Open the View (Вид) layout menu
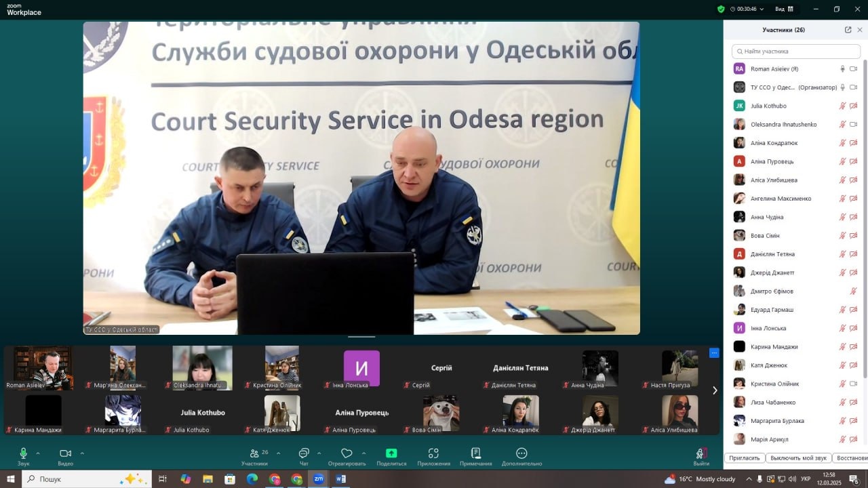This screenshot has height=488, width=868. click(x=784, y=9)
